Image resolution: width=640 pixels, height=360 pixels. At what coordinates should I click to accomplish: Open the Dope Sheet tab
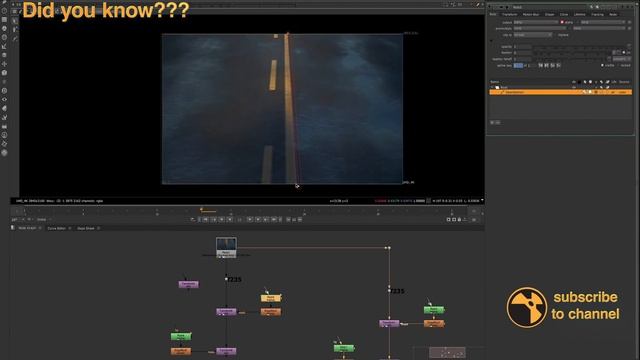[x=86, y=228]
